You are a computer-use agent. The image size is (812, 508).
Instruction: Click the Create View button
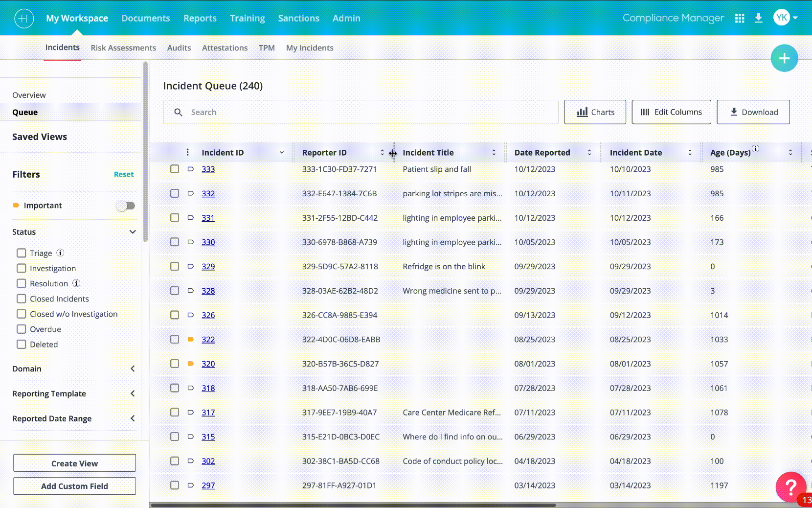[74, 463]
